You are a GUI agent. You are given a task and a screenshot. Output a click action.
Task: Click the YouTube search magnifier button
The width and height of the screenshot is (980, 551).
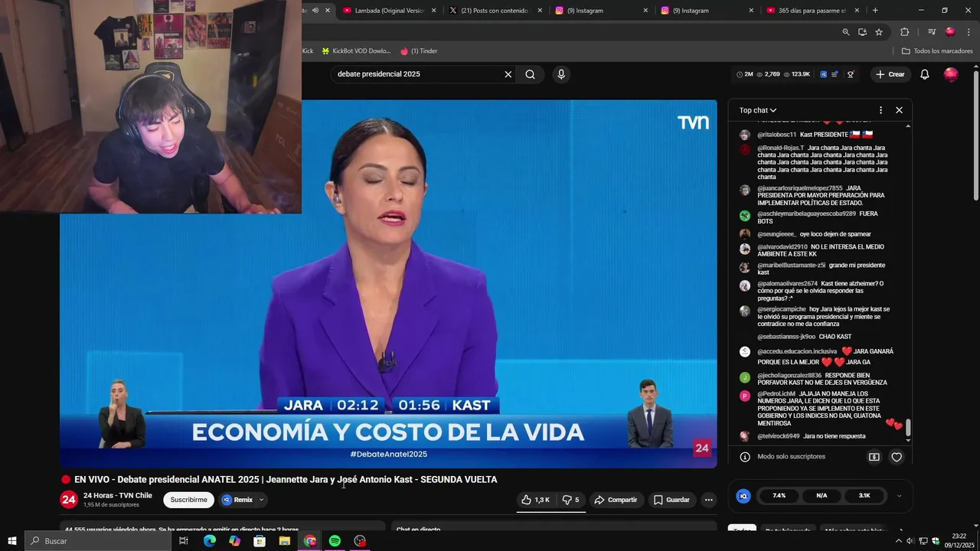[x=530, y=74]
